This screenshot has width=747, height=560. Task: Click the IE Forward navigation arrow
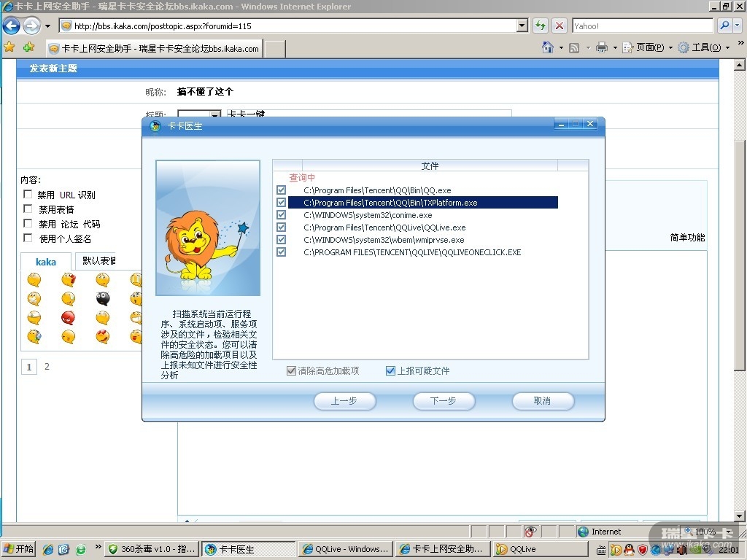click(31, 26)
